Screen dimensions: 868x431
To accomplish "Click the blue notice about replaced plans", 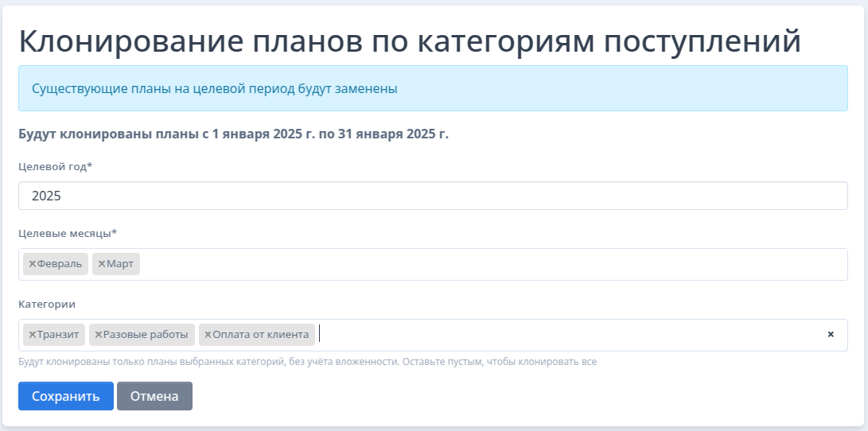I will [x=433, y=88].
